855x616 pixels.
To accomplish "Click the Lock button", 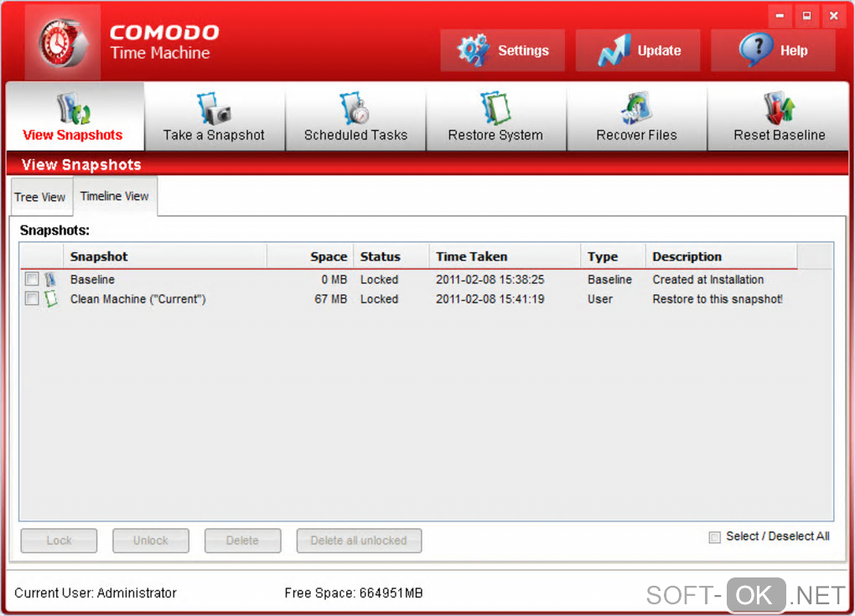I will (59, 541).
